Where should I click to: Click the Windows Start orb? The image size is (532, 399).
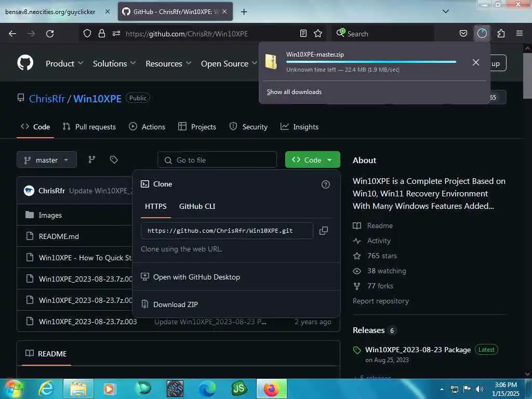coord(14,389)
